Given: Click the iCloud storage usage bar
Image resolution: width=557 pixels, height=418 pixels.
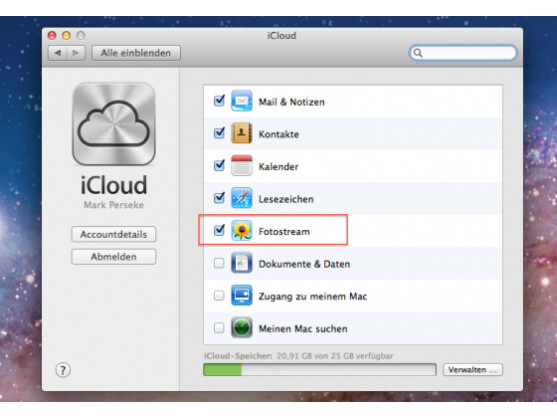Looking at the screenshot, I should [x=320, y=370].
